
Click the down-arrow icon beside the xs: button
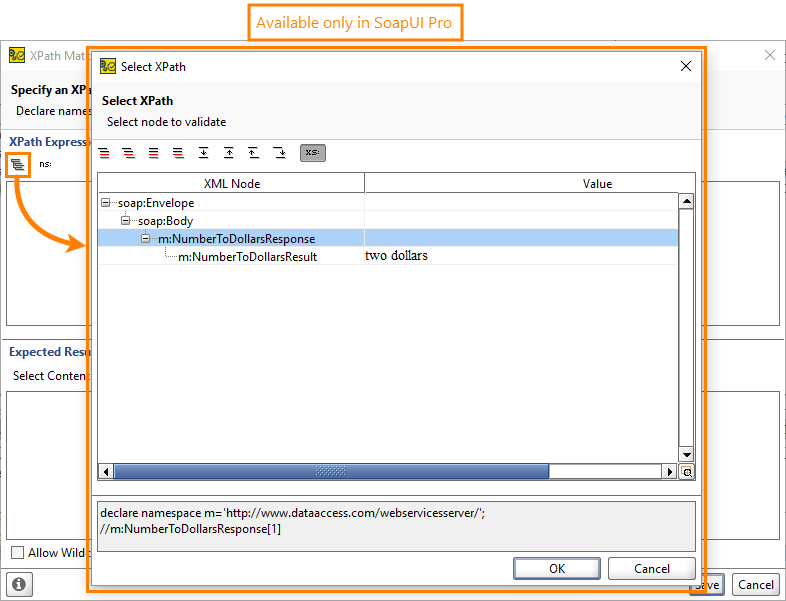tap(279, 153)
